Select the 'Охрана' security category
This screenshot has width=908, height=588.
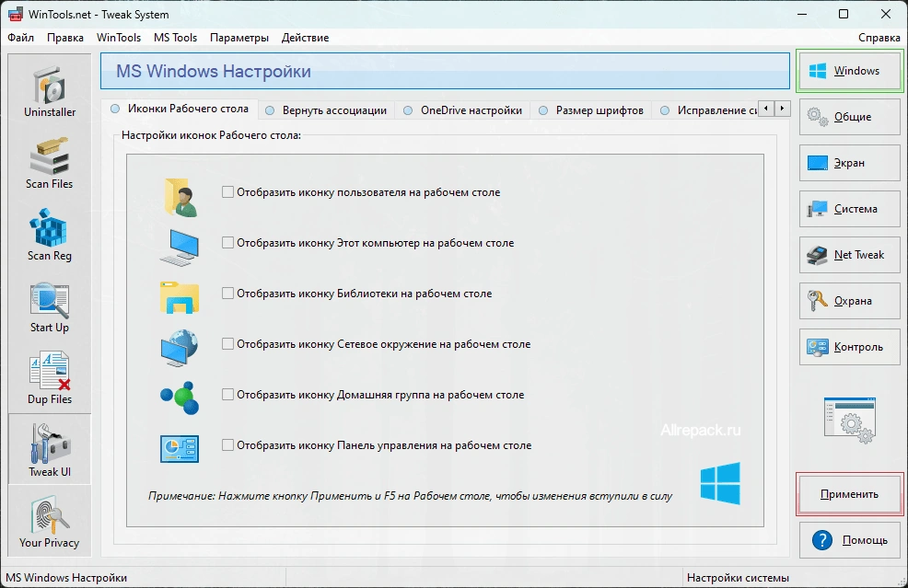click(849, 300)
